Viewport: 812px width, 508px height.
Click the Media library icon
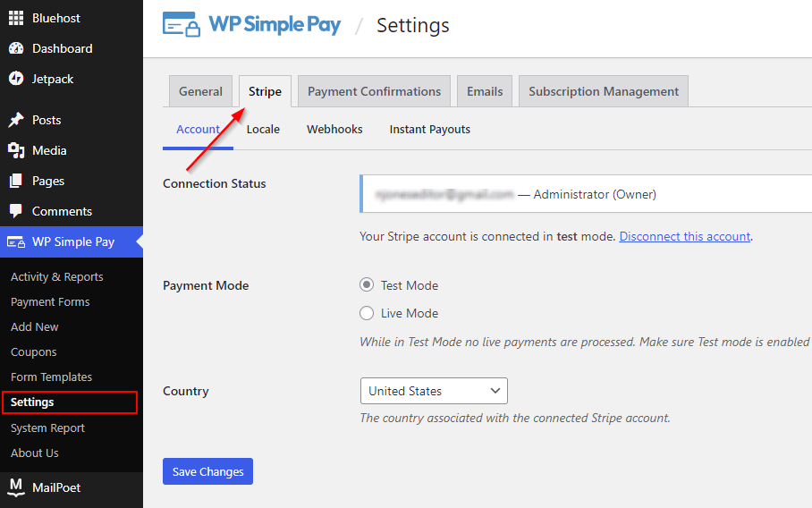point(16,150)
